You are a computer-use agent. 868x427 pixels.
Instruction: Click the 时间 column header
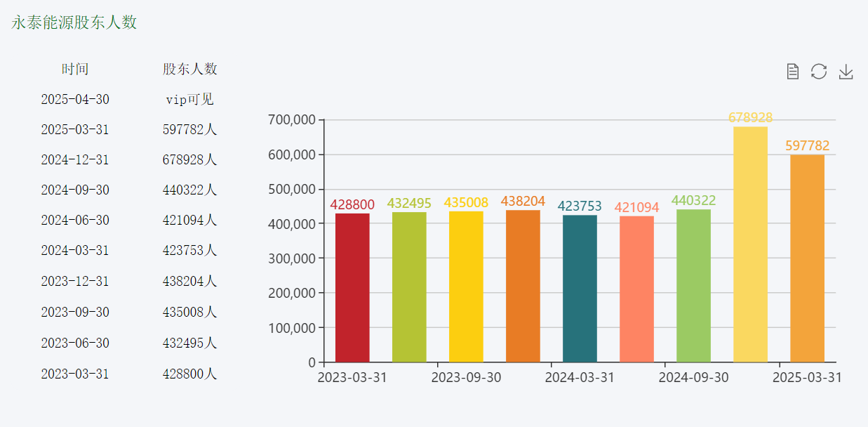coord(75,69)
